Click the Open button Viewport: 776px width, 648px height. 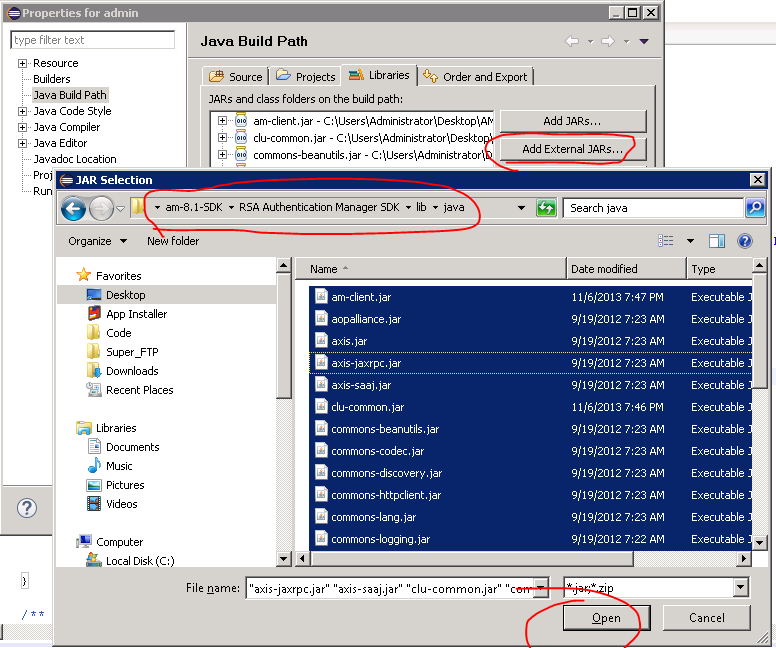click(x=605, y=618)
